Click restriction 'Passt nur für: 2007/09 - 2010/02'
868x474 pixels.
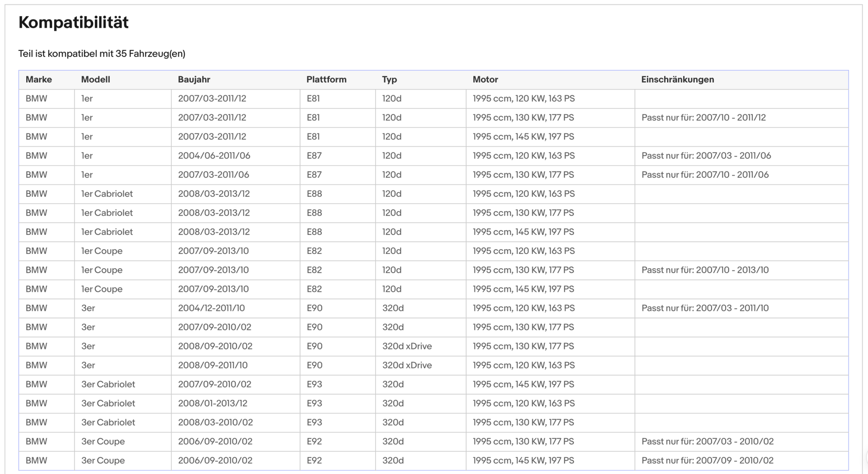pyautogui.click(x=707, y=461)
